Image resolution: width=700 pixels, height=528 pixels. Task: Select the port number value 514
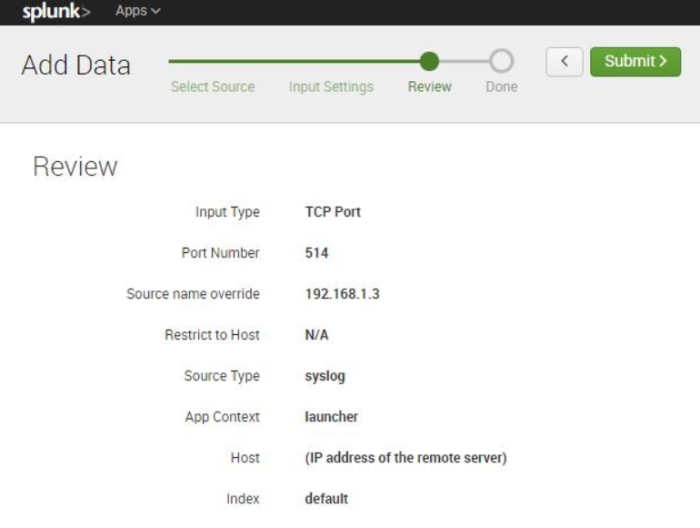(316, 253)
